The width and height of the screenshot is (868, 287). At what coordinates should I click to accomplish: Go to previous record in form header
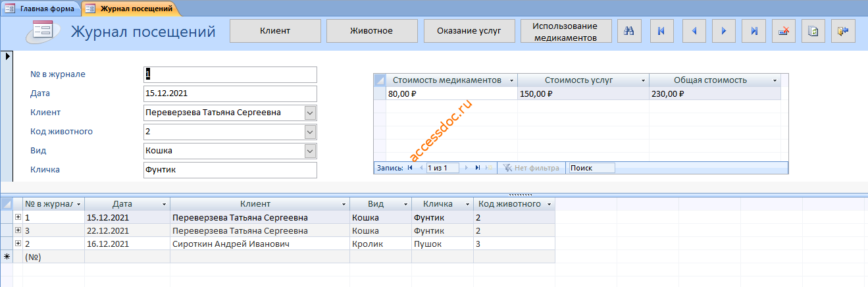pos(694,31)
